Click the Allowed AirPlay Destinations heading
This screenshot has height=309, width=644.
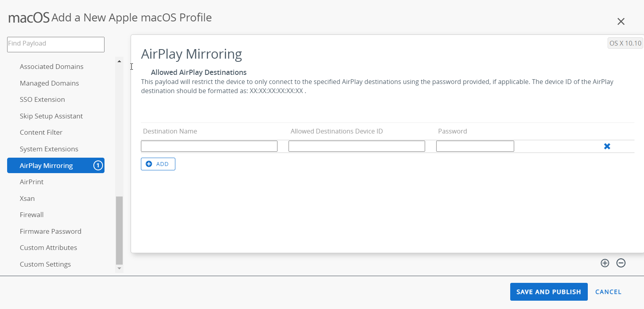pyautogui.click(x=199, y=72)
